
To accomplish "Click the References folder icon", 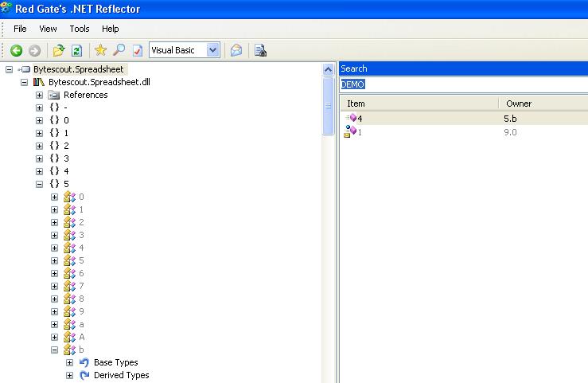I will click(x=54, y=95).
